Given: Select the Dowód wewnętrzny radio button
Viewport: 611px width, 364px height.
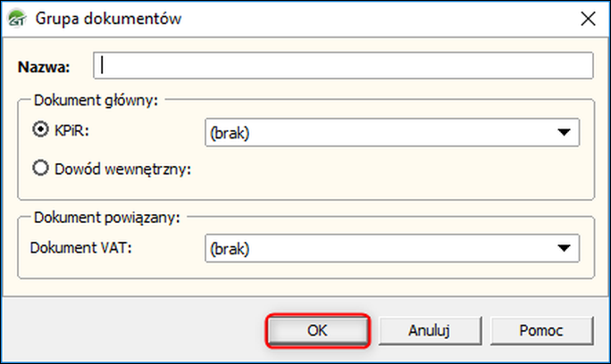Looking at the screenshot, I should pos(39,166).
